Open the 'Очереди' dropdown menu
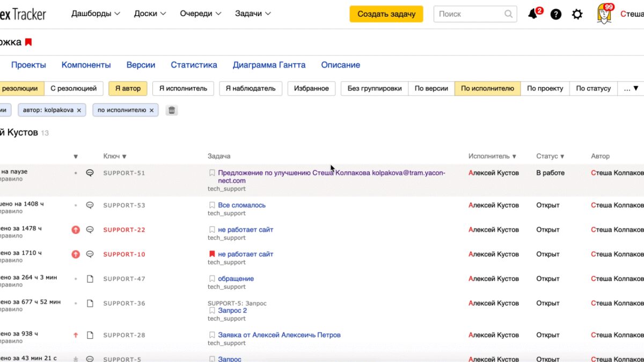Screen dimensions: 644x362 pyautogui.click(x=200, y=14)
